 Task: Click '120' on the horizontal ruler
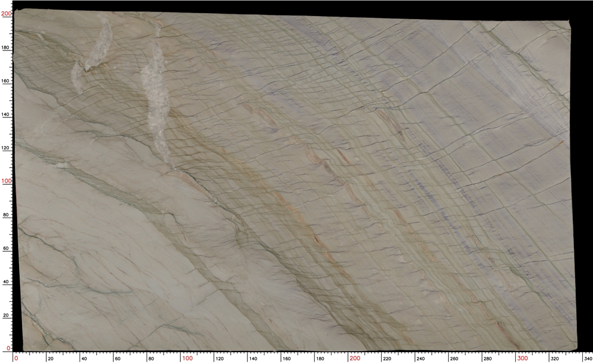point(219,359)
